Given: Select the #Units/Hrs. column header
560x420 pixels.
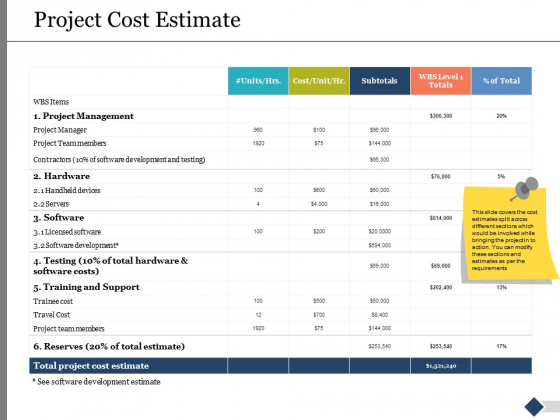Looking at the screenshot, I should pos(258,81).
